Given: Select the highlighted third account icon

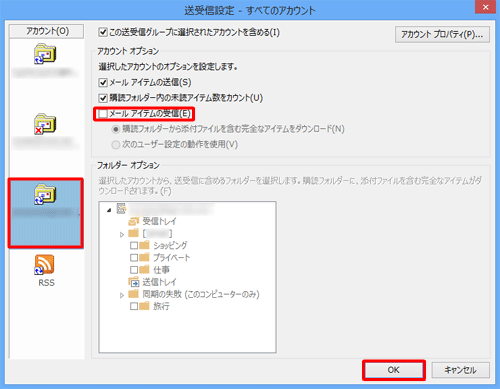Looking at the screenshot, I should 45,195.
